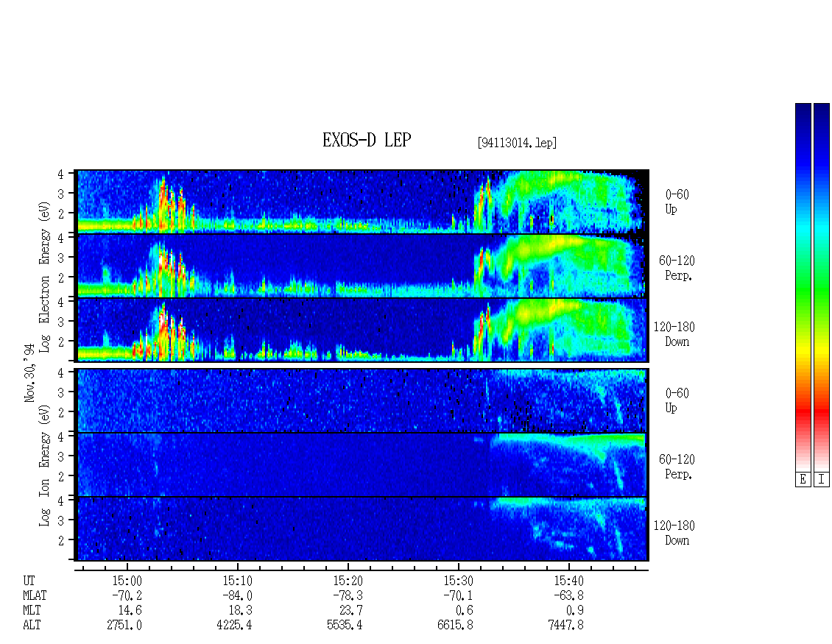Click the EXOS-D LEP plot title
The image size is (832, 644).
point(367,140)
